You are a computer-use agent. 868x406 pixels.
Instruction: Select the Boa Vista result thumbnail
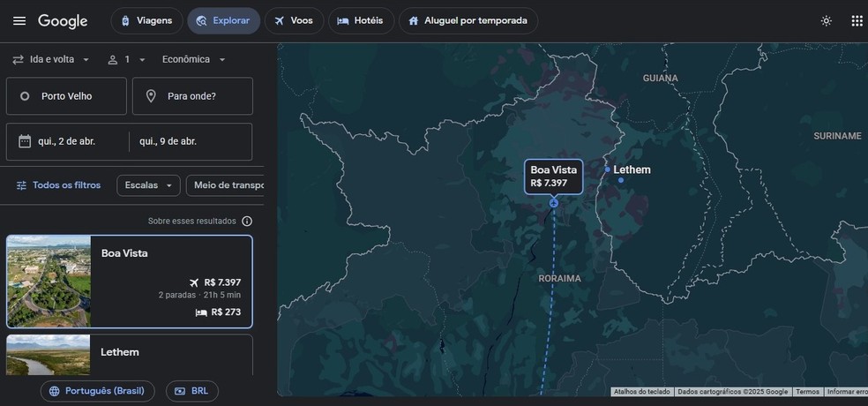click(x=49, y=282)
